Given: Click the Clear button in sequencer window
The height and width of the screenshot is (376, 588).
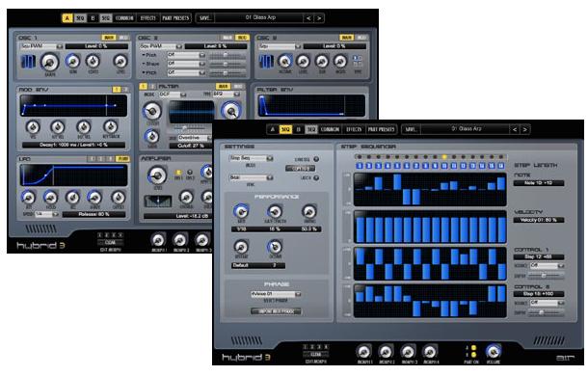Looking at the screenshot, I should (x=316, y=354).
